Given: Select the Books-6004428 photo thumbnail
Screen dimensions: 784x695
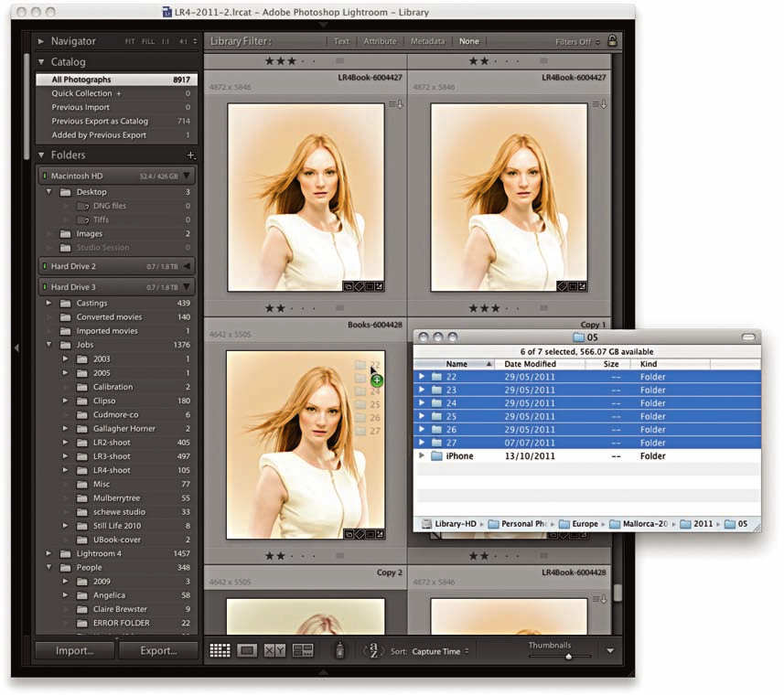Looking at the screenshot, I should click(x=306, y=444).
